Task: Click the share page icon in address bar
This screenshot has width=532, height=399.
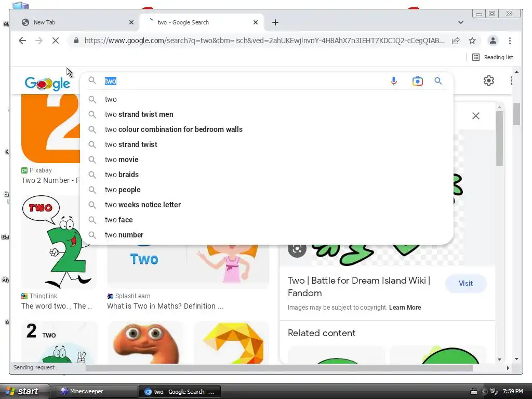Action: click(x=456, y=41)
